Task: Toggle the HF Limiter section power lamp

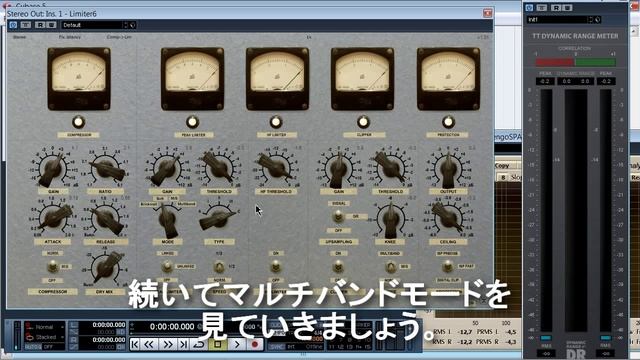Action: (x=276, y=122)
